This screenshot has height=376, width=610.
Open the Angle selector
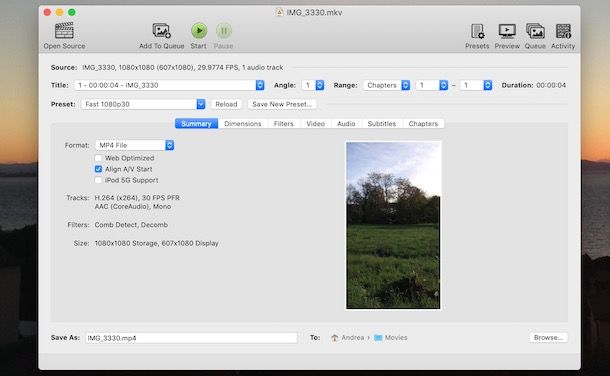[x=313, y=85]
